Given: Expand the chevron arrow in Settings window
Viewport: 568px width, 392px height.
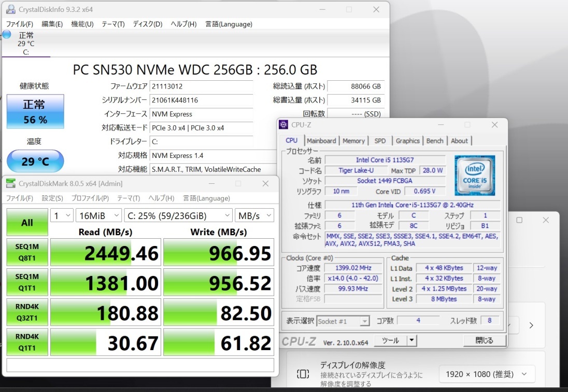Looking at the screenshot, I should 531,325.
